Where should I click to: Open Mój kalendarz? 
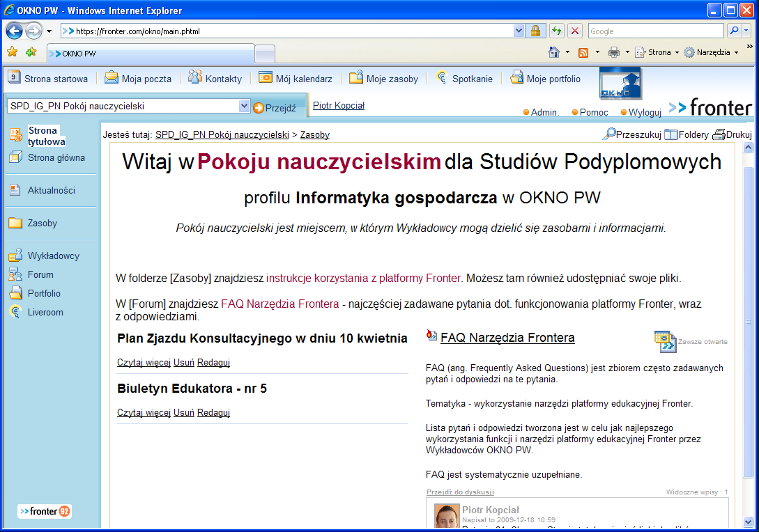tap(296, 79)
